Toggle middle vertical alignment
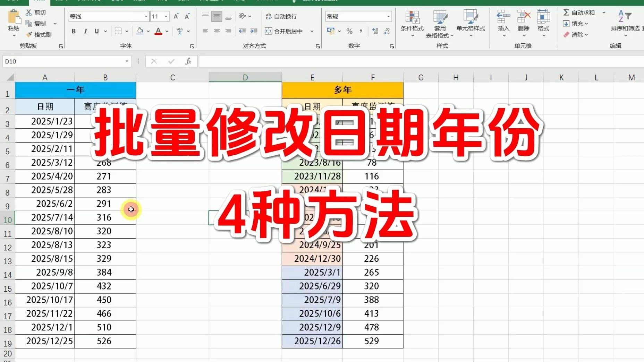 coord(217,16)
